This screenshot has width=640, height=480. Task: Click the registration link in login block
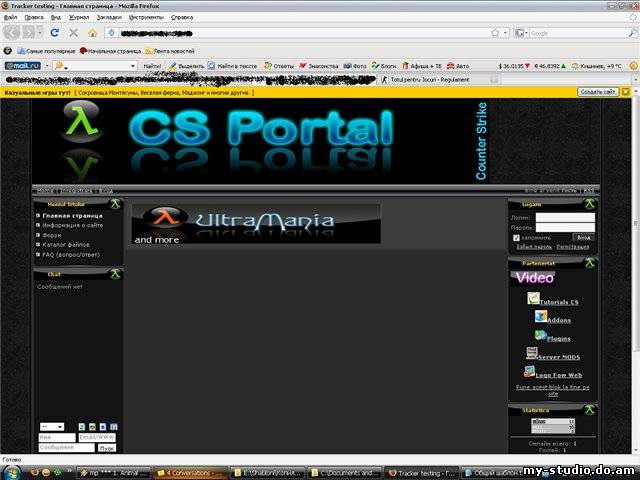573,247
